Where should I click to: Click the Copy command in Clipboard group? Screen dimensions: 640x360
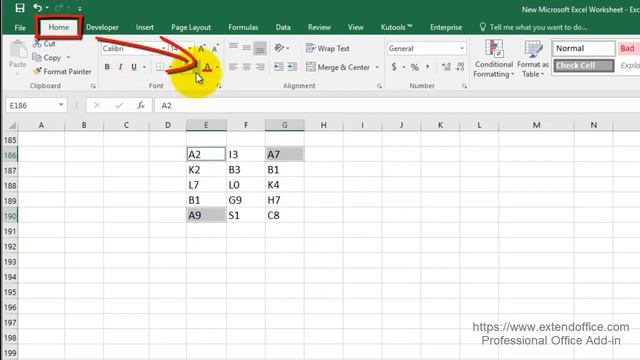(47, 58)
